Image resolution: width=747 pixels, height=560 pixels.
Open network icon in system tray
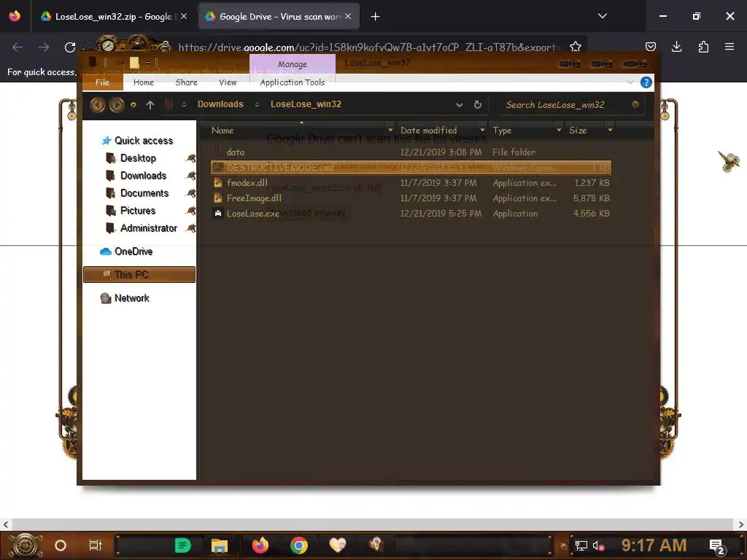581,545
